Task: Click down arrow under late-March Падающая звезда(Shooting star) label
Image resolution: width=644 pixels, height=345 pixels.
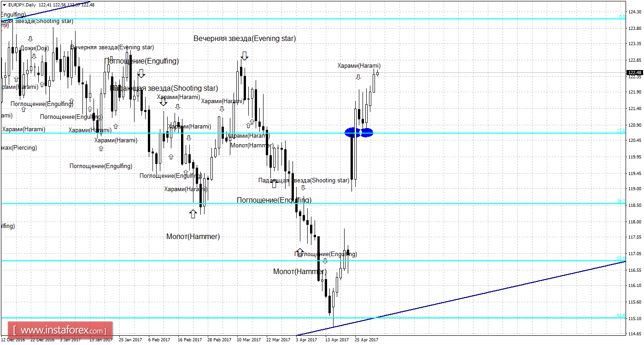Action: point(303,187)
